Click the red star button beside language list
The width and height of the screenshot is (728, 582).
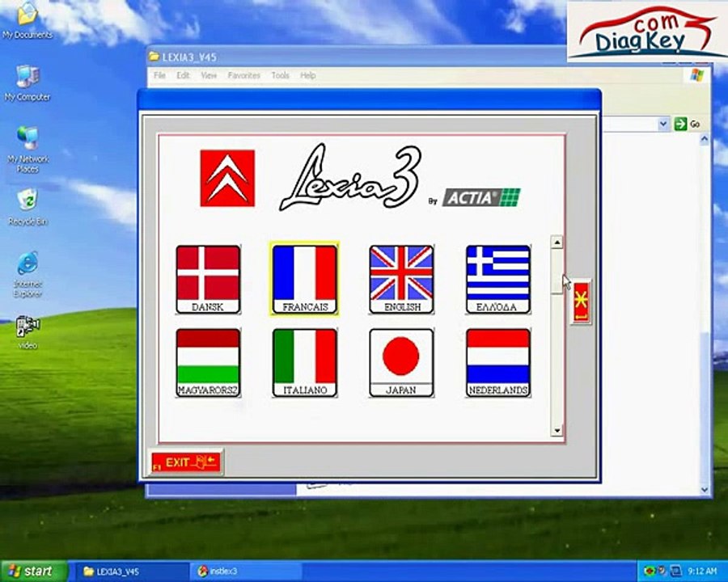click(581, 302)
